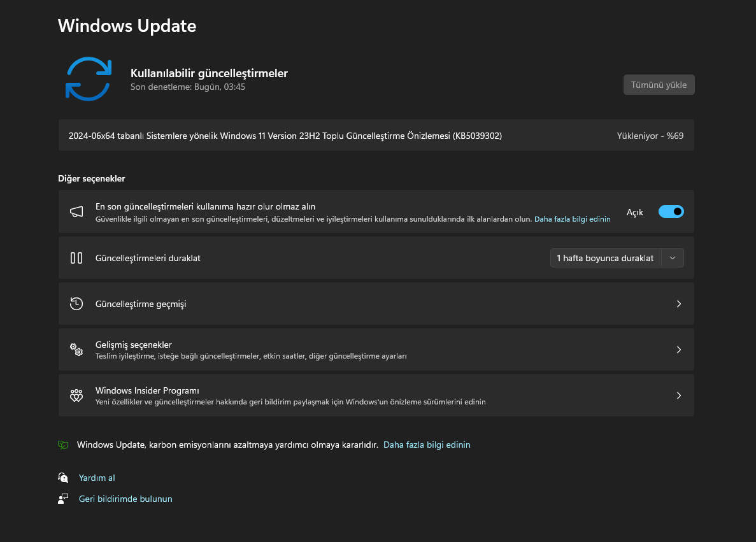This screenshot has width=756, height=542.
Task: Click the pause icon beside Güncelleştirmeleri duraklat
Action: (x=76, y=258)
